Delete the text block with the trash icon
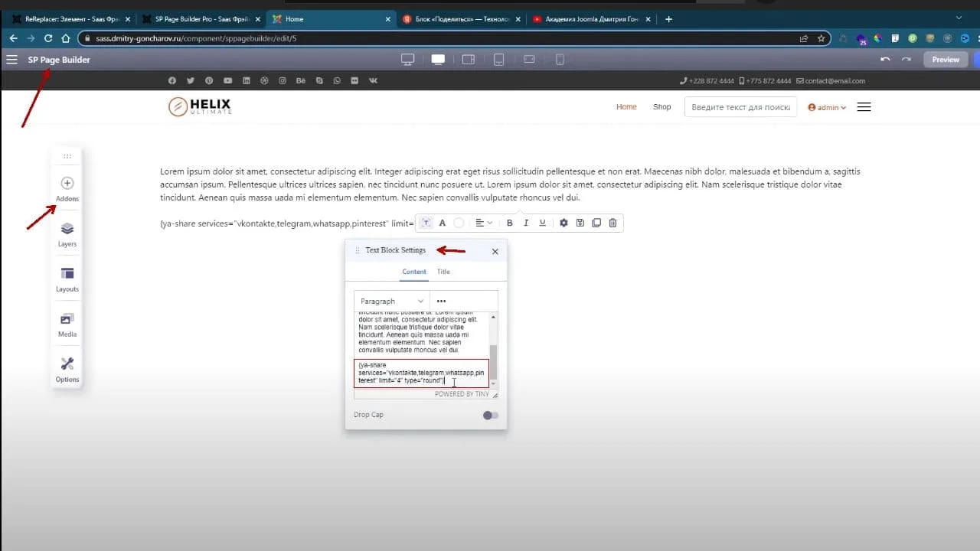This screenshot has width=980, height=551. point(612,223)
